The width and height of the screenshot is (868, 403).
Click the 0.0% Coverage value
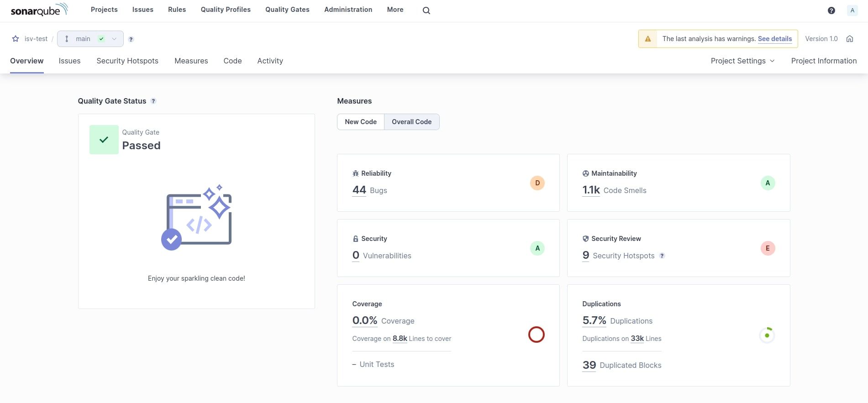(x=365, y=320)
